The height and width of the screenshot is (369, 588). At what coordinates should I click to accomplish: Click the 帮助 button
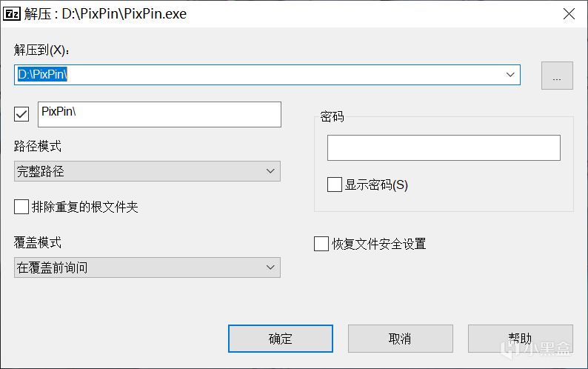[x=520, y=339]
